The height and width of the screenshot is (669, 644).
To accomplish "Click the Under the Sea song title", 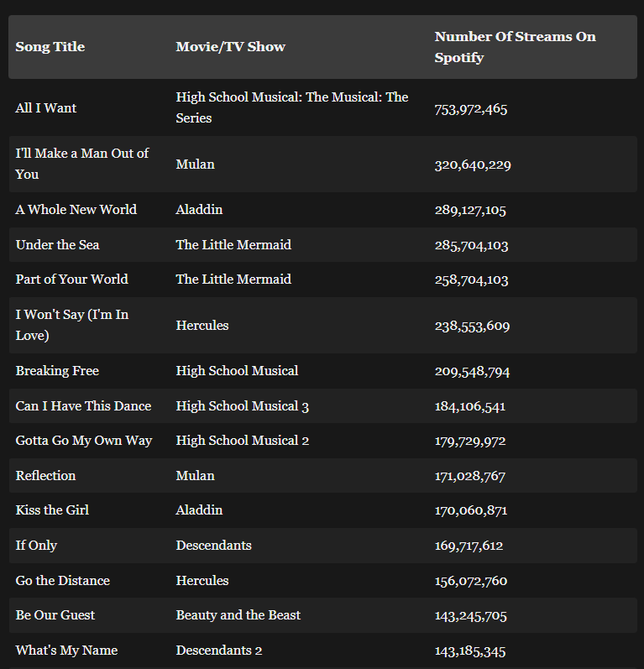I will click(57, 245).
